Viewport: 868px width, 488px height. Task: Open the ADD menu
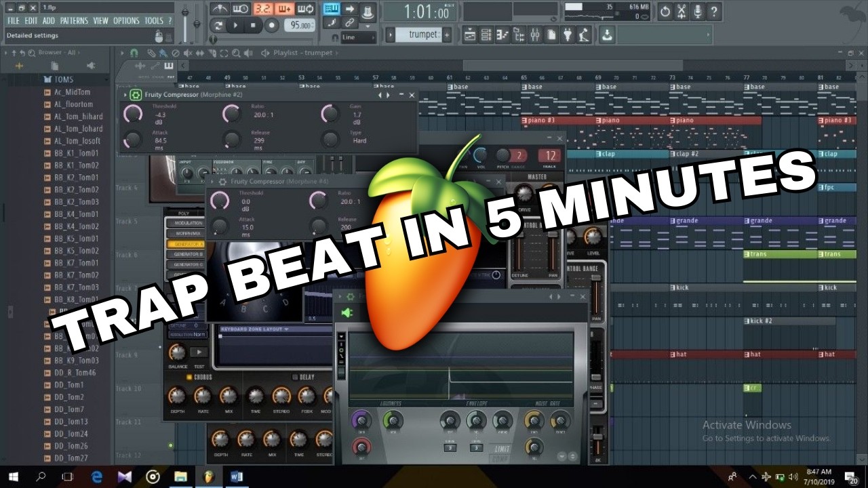tap(49, 21)
